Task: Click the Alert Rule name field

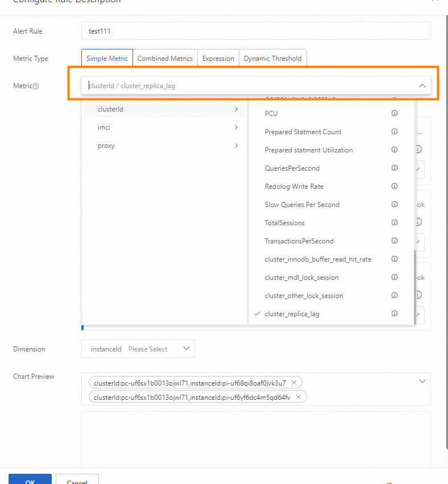Action: 256,31
